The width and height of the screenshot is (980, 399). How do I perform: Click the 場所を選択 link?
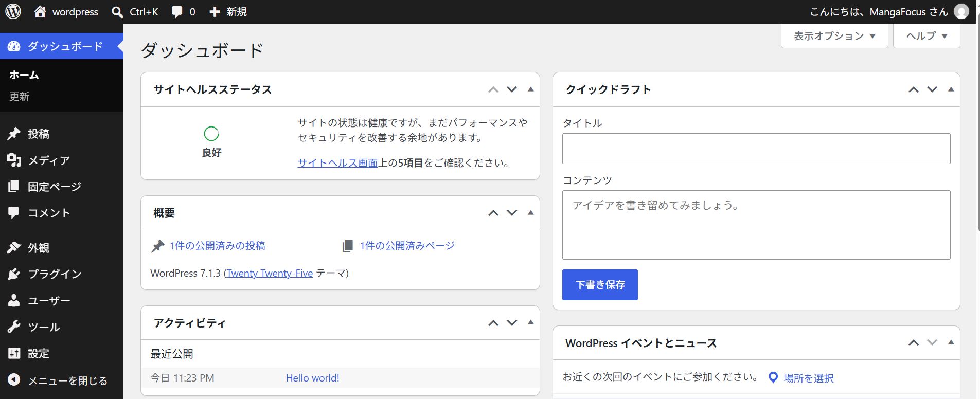coord(809,378)
